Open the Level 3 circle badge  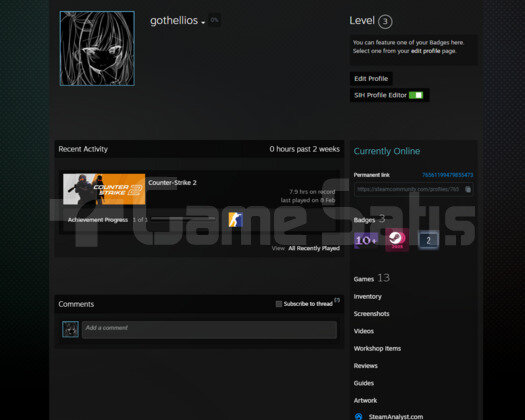coord(385,22)
